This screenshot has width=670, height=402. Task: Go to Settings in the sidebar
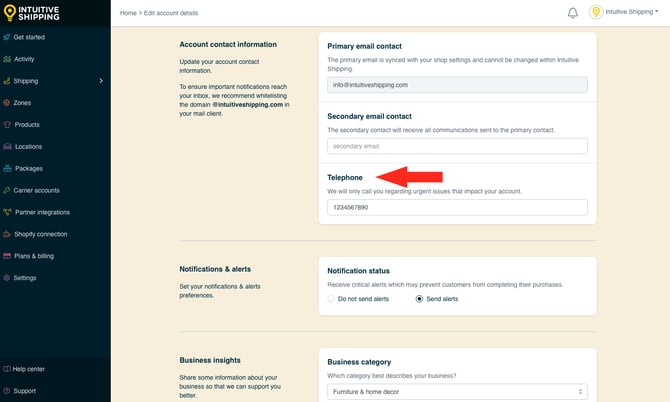[x=25, y=278]
